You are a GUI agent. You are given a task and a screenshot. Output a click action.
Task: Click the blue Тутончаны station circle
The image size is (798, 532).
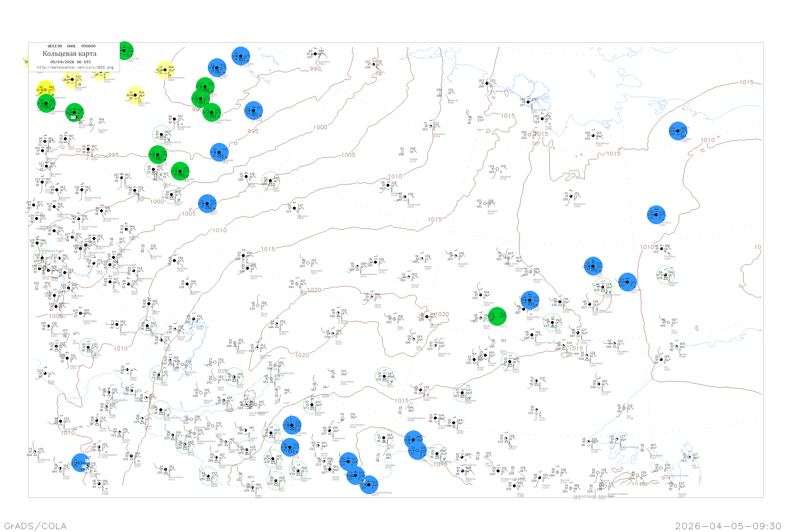(219, 152)
